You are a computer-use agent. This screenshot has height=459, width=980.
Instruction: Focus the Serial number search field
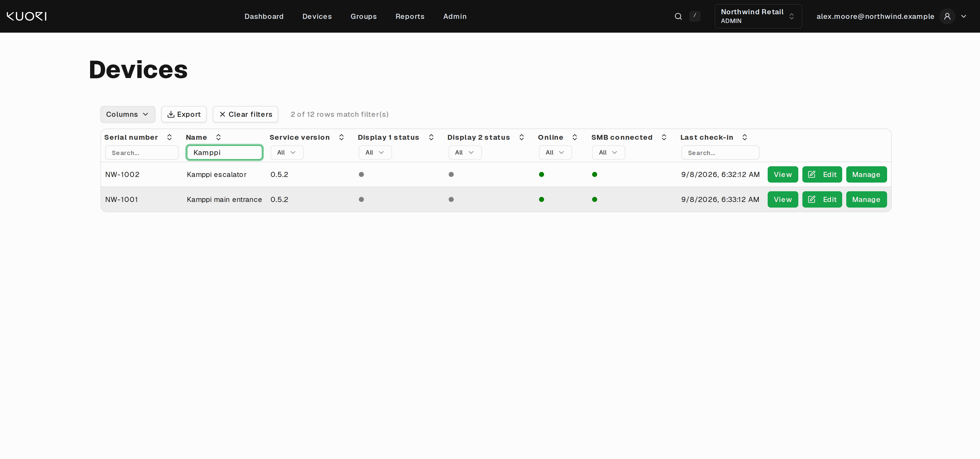(142, 152)
